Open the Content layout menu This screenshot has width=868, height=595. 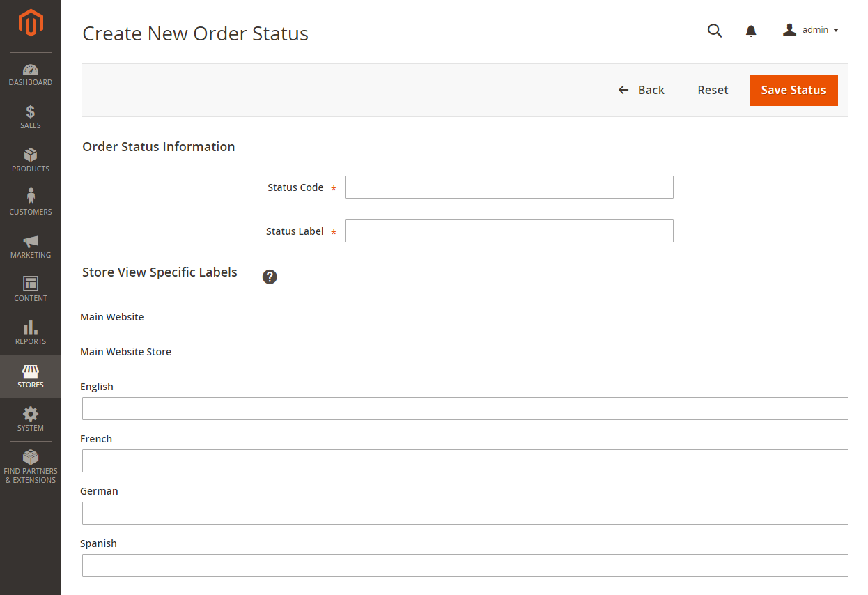pos(31,290)
